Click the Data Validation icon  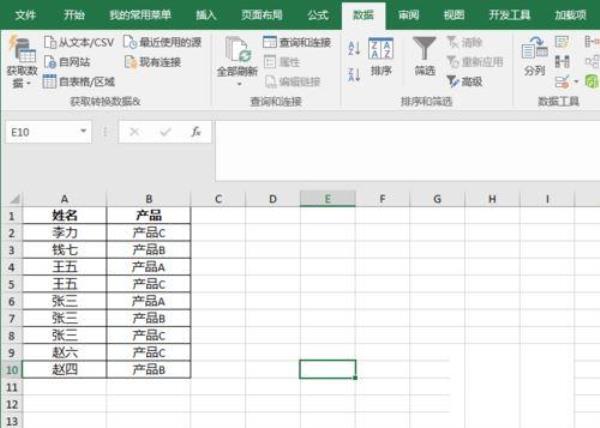pos(562,81)
